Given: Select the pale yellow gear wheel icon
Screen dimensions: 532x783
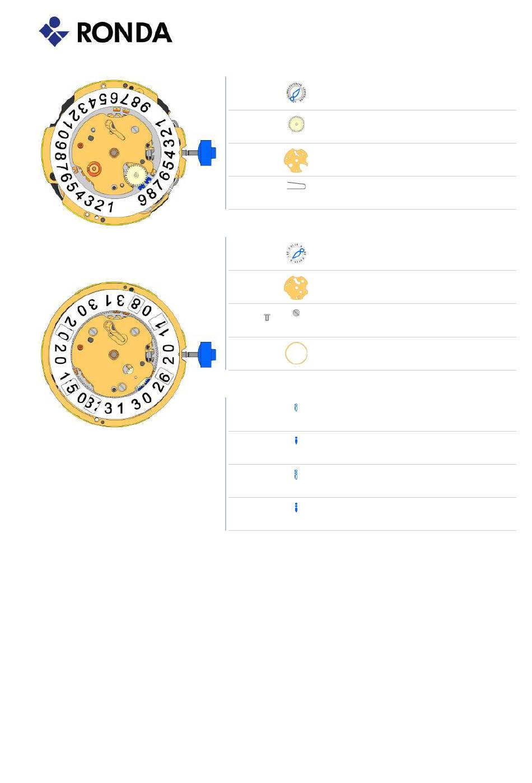Looking at the screenshot, I should point(296,124).
